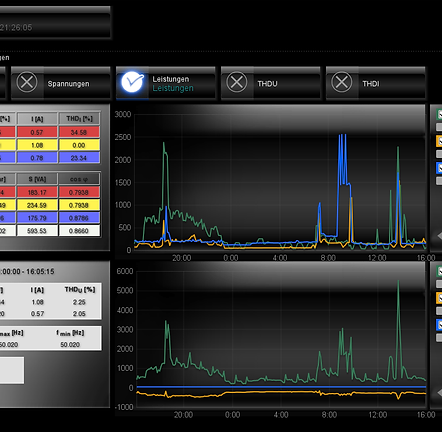Click the red cell showing 183.17
Screen dimensions: 442x432
tap(37, 192)
